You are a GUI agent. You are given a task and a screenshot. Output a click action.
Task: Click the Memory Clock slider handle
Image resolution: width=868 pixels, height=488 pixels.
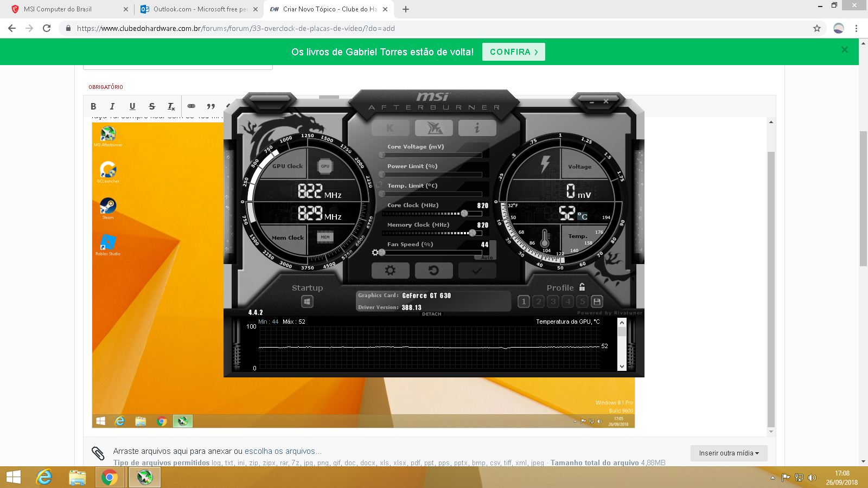473,233
